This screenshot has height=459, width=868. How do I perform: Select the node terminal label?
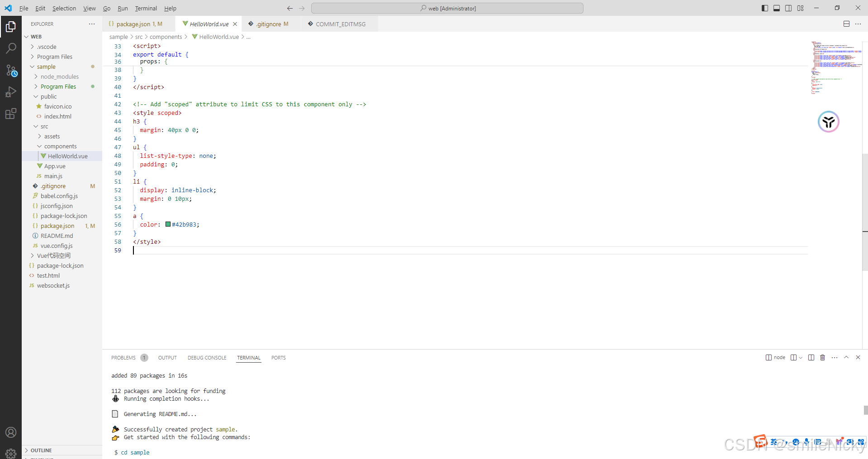pos(775,358)
